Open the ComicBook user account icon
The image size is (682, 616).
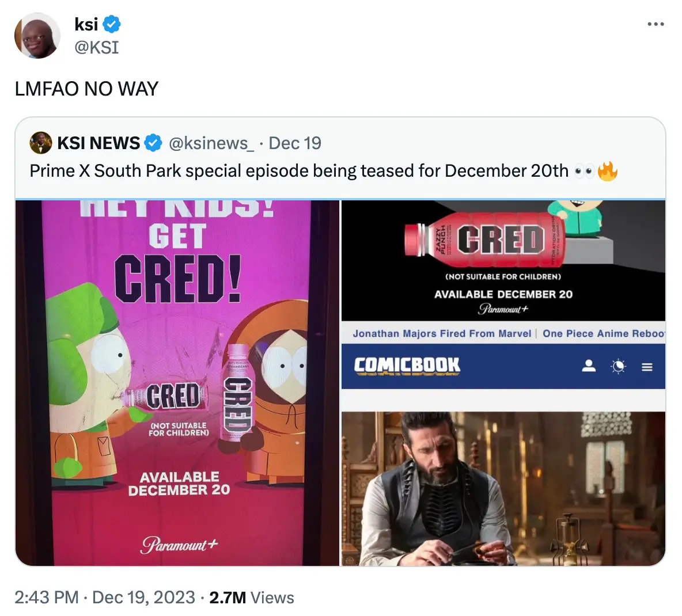(x=588, y=366)
